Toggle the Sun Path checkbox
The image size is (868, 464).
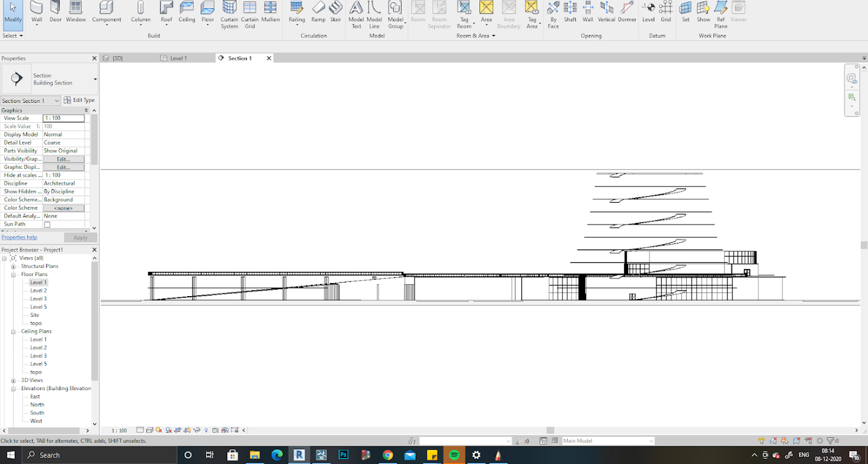pos(47,225)
